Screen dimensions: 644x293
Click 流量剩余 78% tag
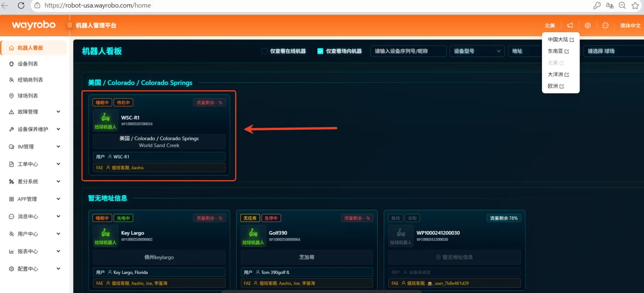click(504, 218)
